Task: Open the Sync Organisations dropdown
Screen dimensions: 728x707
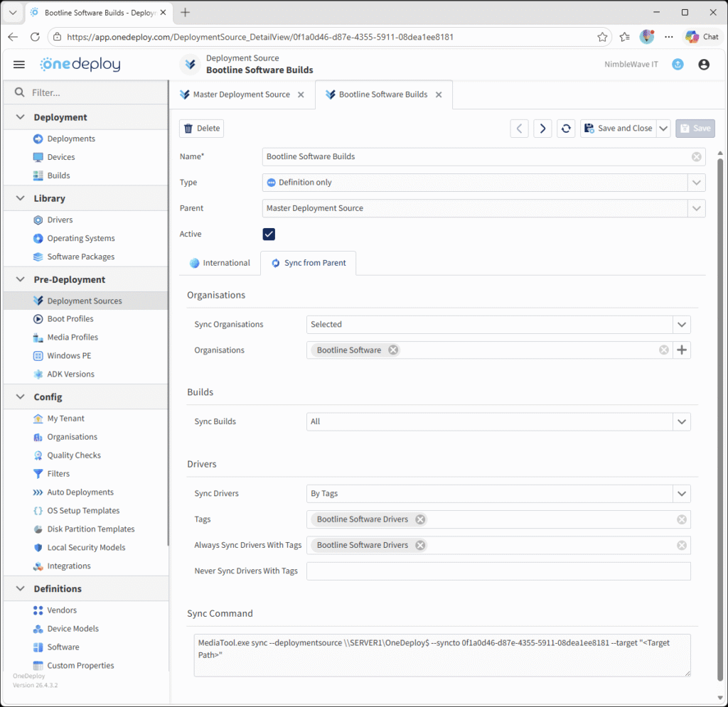Action: (682, 325)
